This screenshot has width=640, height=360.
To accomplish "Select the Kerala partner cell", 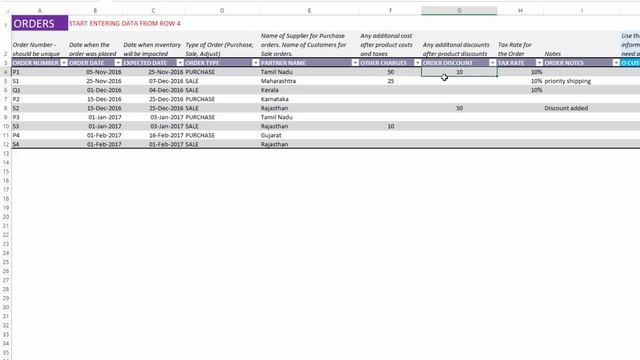I will point(309,90).
